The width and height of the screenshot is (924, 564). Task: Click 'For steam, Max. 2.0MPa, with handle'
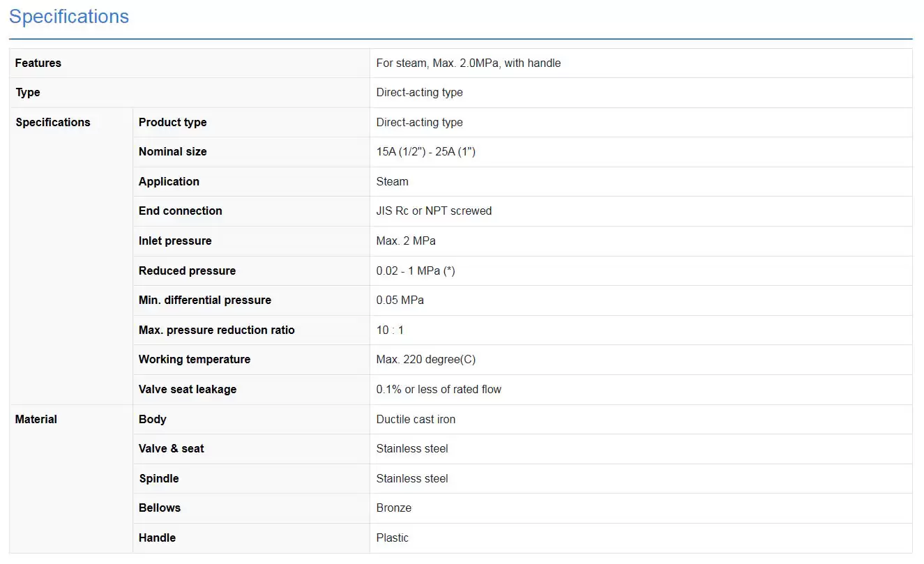[469, 63]
